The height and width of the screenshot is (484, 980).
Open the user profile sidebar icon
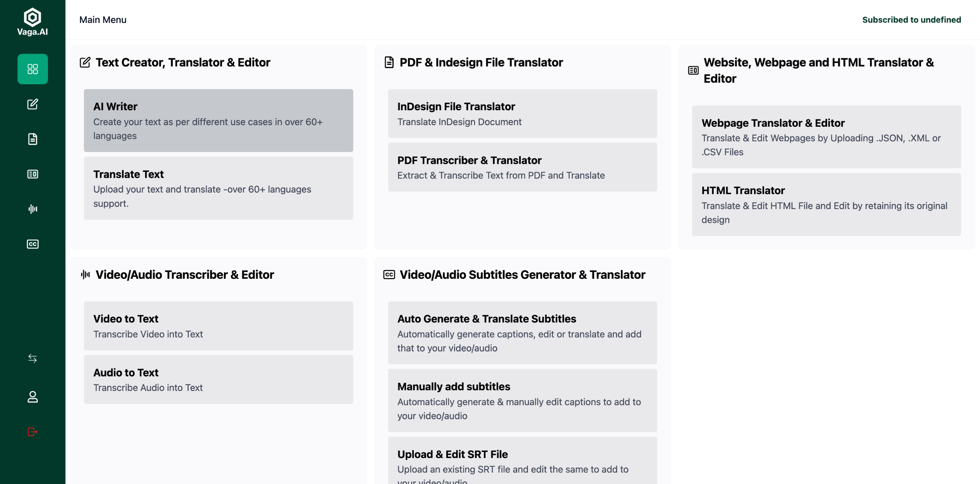33,397
